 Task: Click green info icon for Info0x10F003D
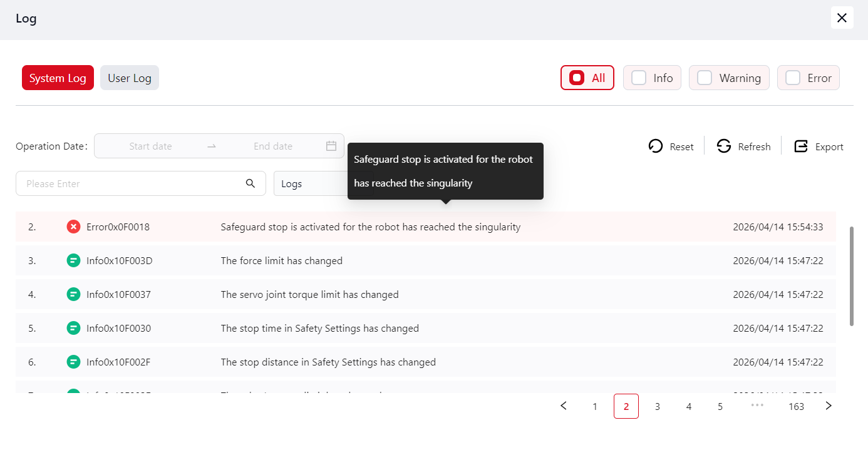tap(73, 260)
